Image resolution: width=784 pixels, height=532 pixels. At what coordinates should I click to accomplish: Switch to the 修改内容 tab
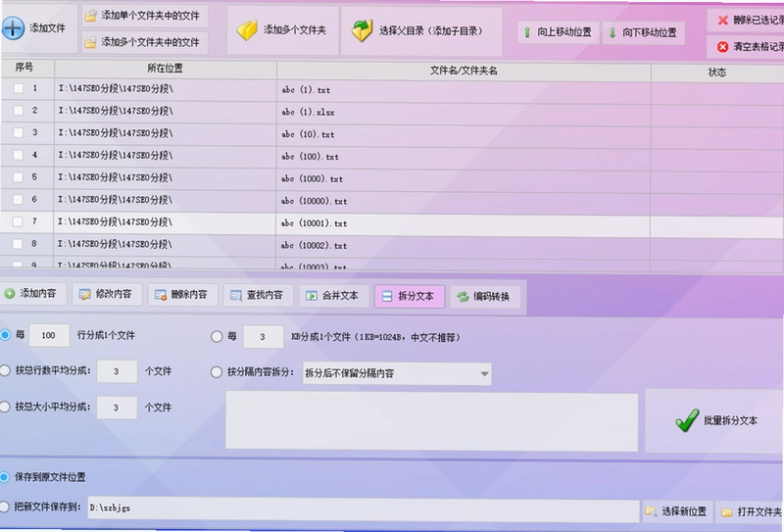click(107, 295)
